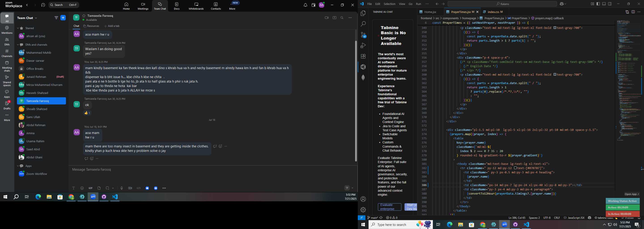Open Zoom history clock icon
The image size is (644, 229).
(43, 5)
